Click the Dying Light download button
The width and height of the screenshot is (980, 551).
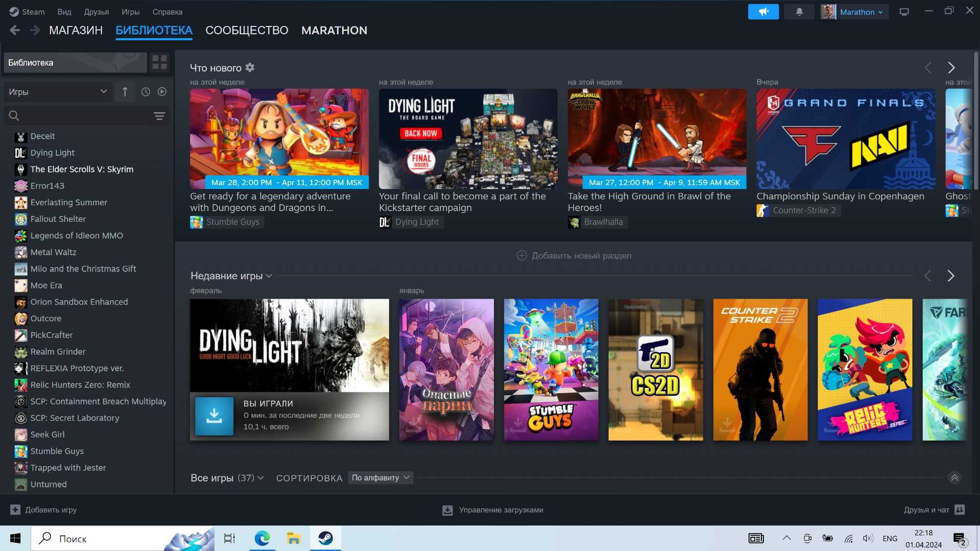214,416
